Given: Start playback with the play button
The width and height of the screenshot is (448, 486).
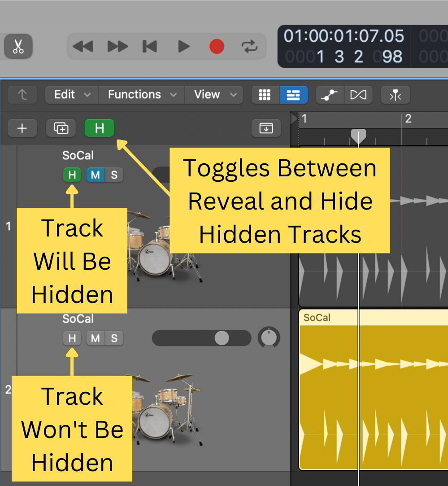Looking at the screenshot, I should tap(183, 46).
